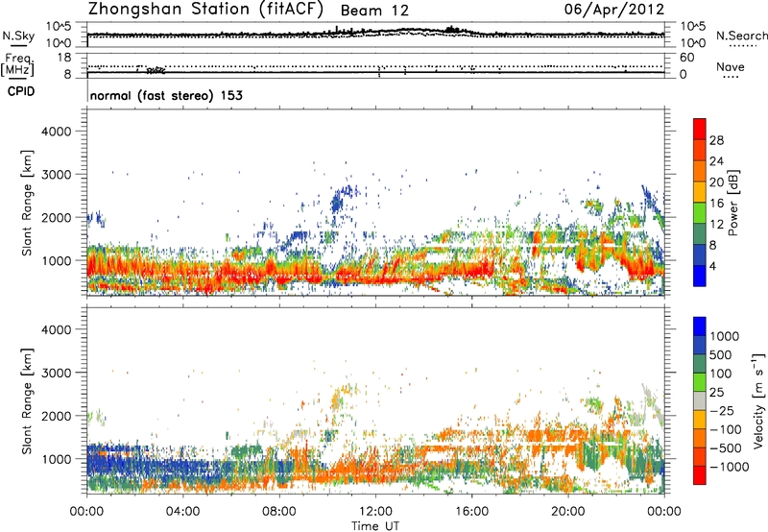
Task: Click '4000' on the power panel range axis
Action: coord(57,132)
